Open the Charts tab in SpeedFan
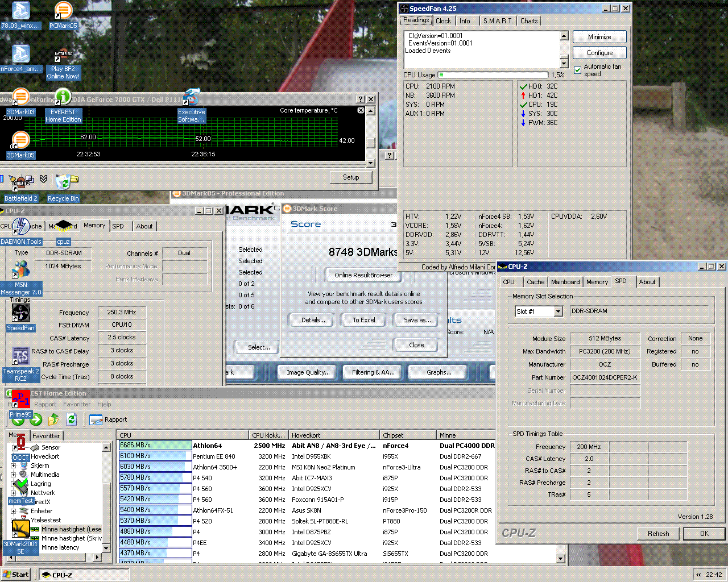This screenshot has width=728, height=582. pyautogui.click(x=529, y=21)
